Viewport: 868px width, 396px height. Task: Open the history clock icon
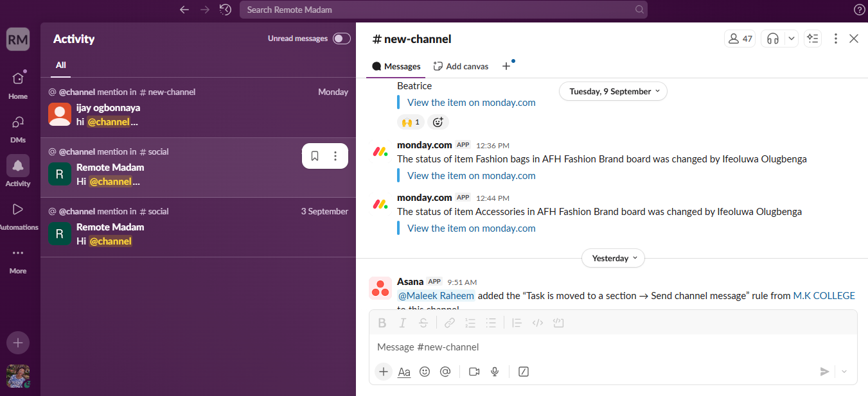pos(225,10)
